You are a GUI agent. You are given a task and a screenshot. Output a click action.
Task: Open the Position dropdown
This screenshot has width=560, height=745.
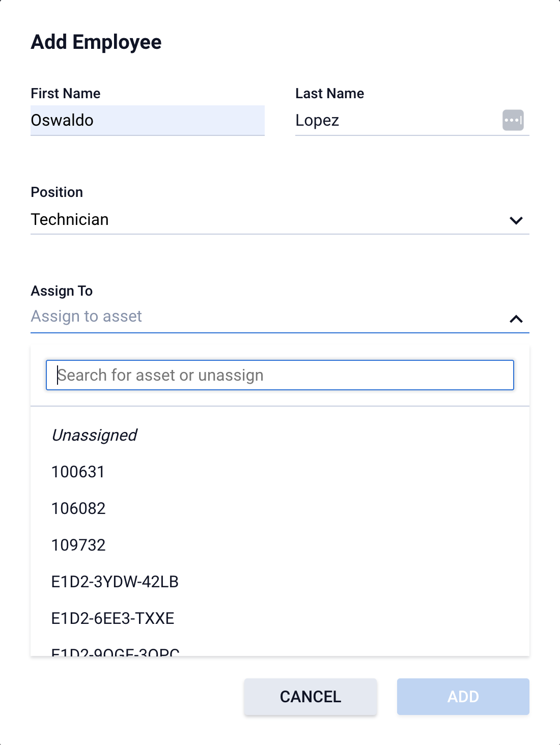tap(516, 220)
